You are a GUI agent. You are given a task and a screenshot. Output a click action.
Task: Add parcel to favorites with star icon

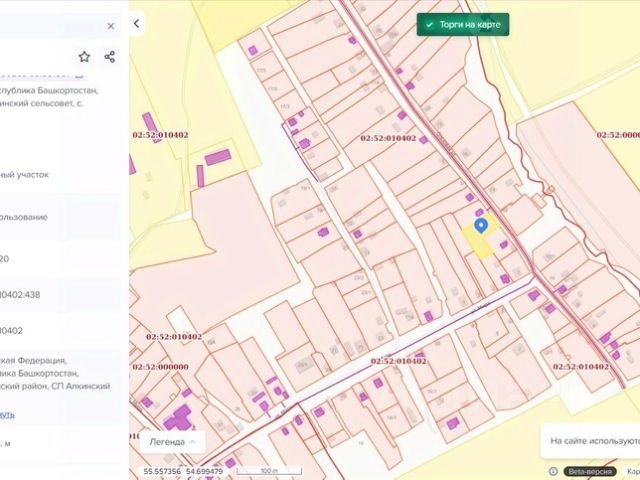point(84,57)
